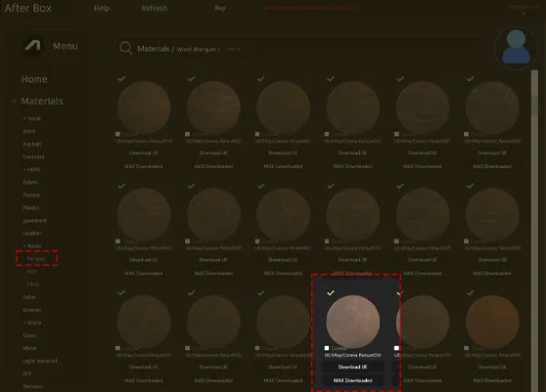Click MAX Downloaded for Parquet020
This screenshot has height=392, width=546.
tap(213, 166)
